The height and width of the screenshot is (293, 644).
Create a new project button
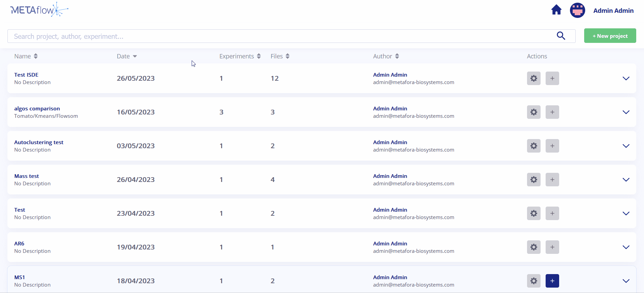[x=610, y=36]
